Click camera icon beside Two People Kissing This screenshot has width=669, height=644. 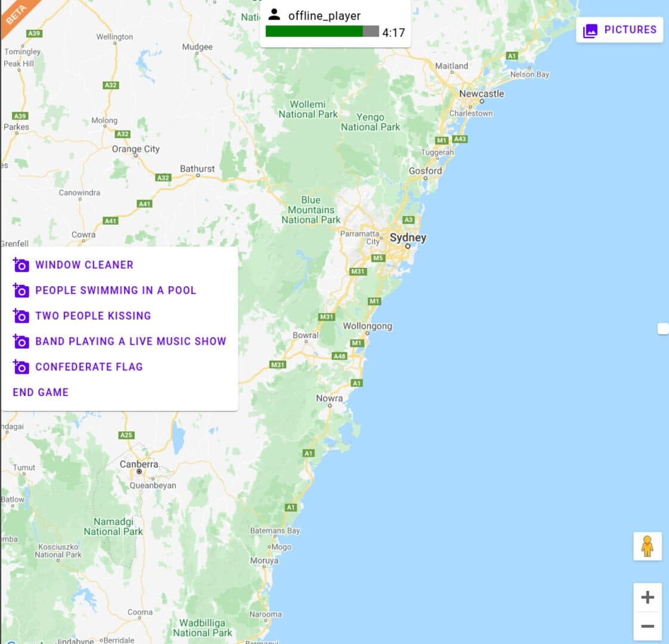click(x=21, y=316)
